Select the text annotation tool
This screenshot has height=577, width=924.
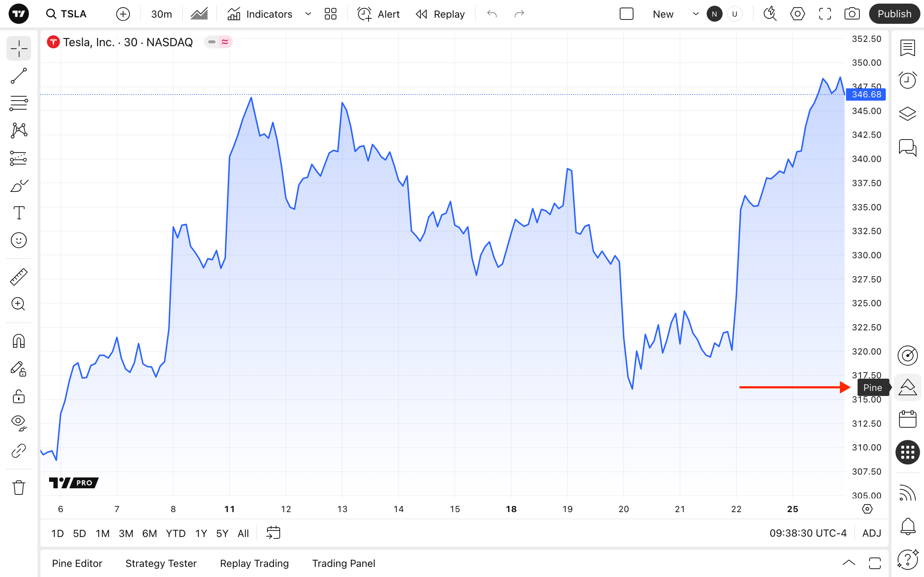[x=18, y=213]
